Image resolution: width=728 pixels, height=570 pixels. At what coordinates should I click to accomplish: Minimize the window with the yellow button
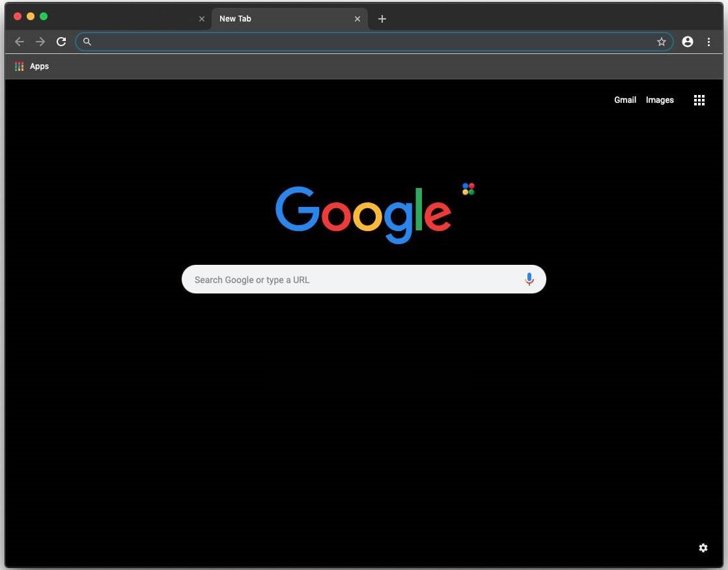coord(31,16)
